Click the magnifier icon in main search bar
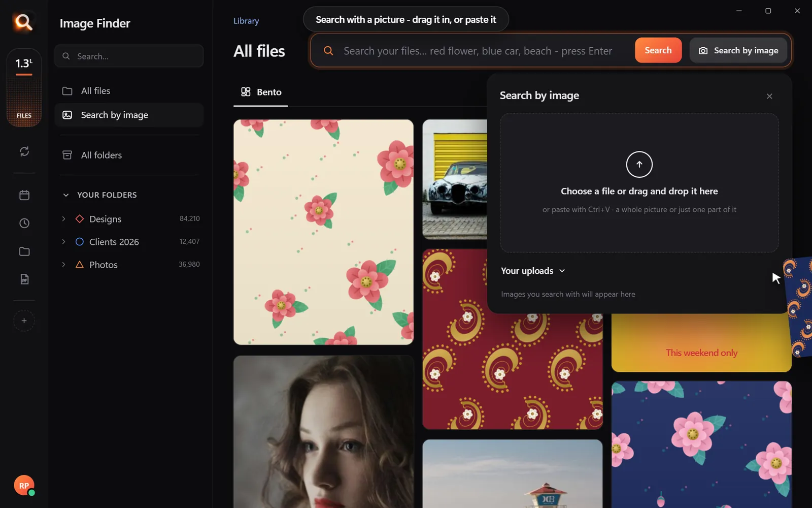Image resolution: width=812 pixels, height=508 pixels. point(328,51)
